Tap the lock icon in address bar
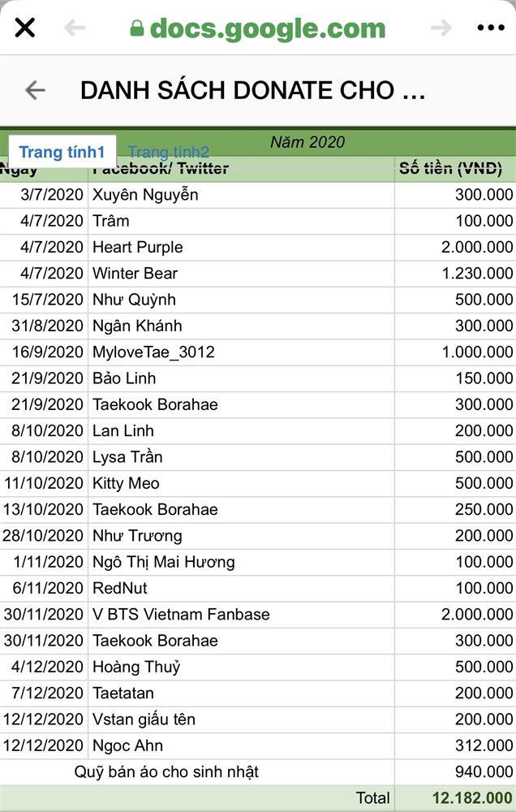This screenshot has height=812, width=516. [137, 29]
